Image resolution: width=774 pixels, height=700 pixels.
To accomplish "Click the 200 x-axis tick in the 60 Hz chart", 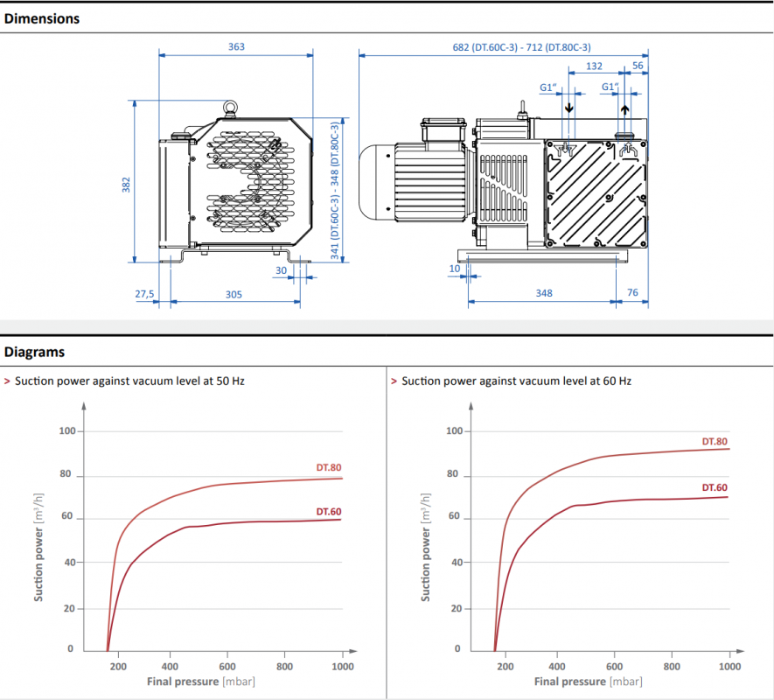I will click(505, 667).
